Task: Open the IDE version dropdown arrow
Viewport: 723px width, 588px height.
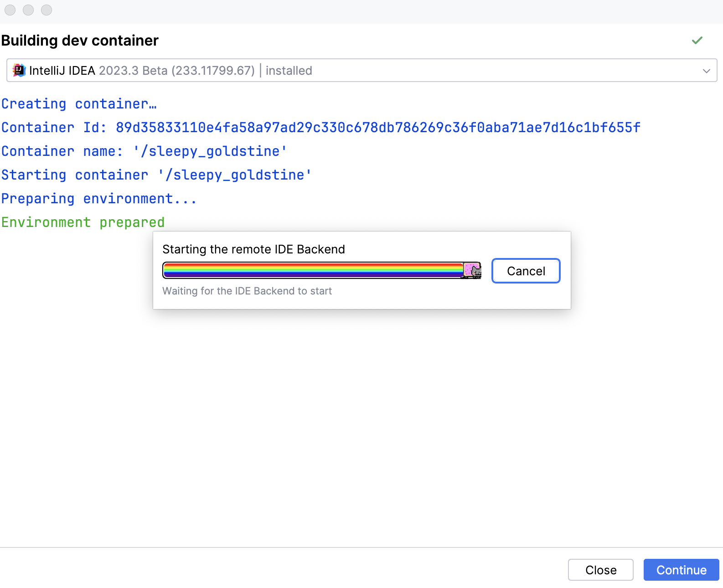Action: click(706, 71)
